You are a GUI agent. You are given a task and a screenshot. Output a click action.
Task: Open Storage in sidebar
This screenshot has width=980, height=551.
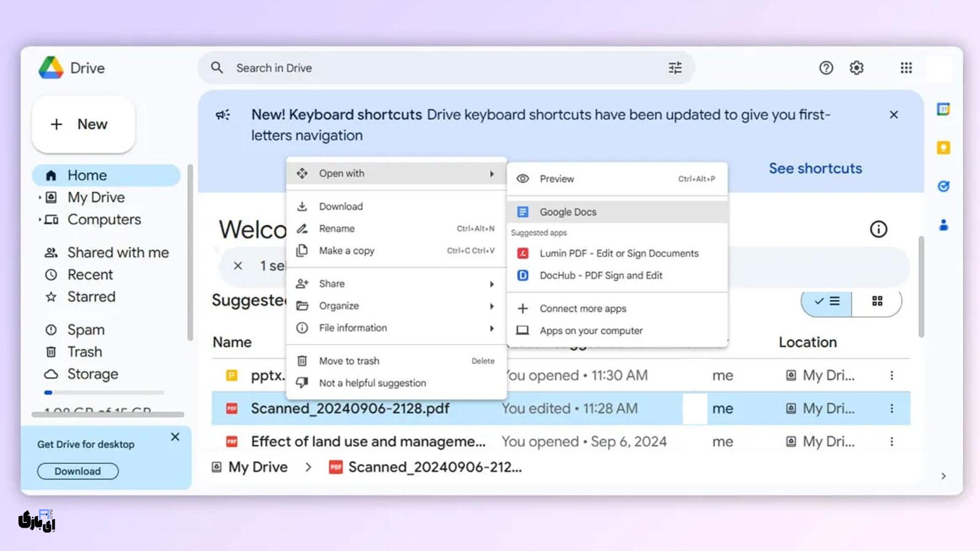point(106,373)
